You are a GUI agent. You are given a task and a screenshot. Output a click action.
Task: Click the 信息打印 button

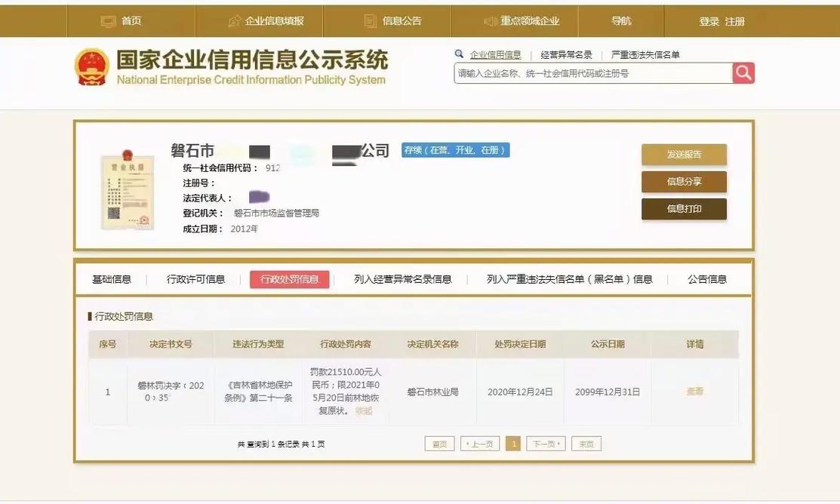tap(684, 209)
